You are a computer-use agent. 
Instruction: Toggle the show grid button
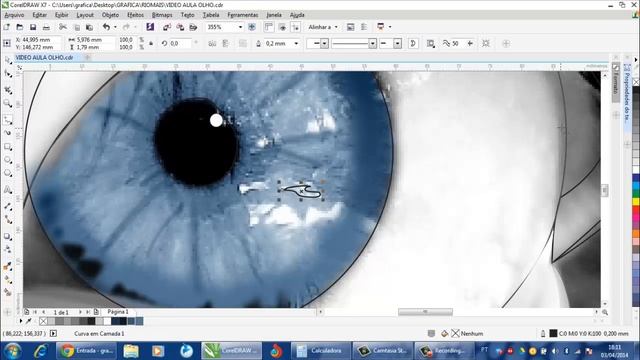(282, 27)
